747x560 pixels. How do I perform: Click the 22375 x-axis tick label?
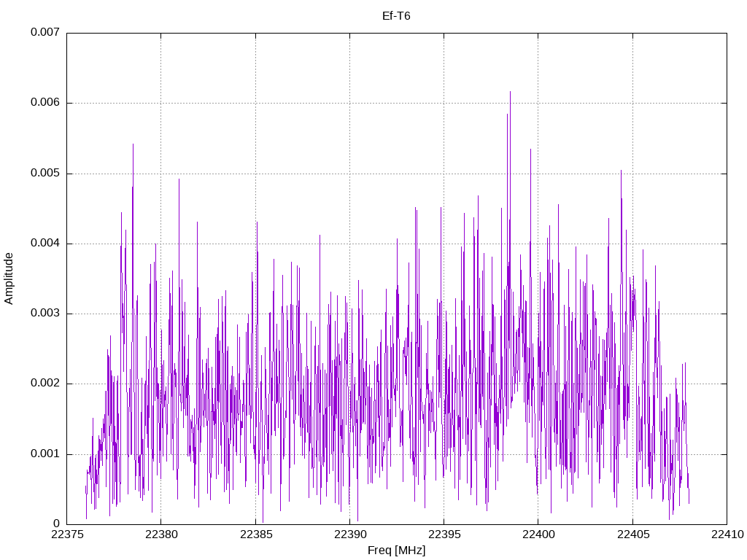click(67, 534)
